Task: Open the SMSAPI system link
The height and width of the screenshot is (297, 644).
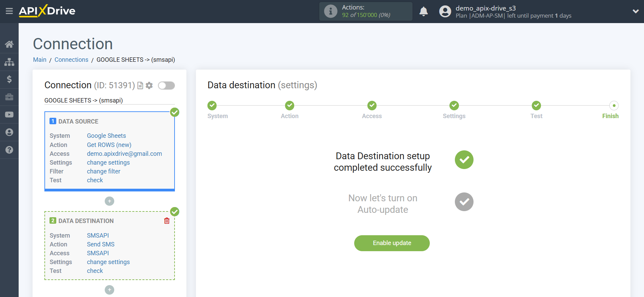Action: tap(98, 236)
